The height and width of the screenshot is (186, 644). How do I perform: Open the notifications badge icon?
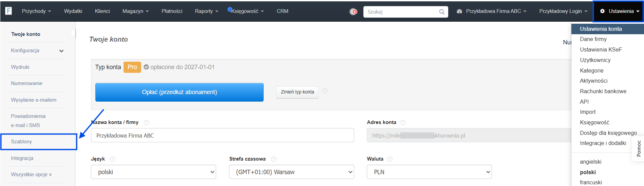tap(353, 12)
